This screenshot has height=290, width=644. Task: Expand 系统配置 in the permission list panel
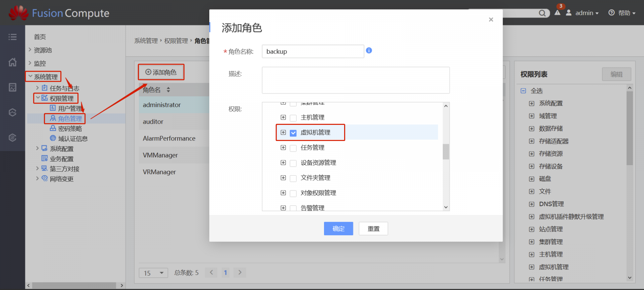(531, 104)
